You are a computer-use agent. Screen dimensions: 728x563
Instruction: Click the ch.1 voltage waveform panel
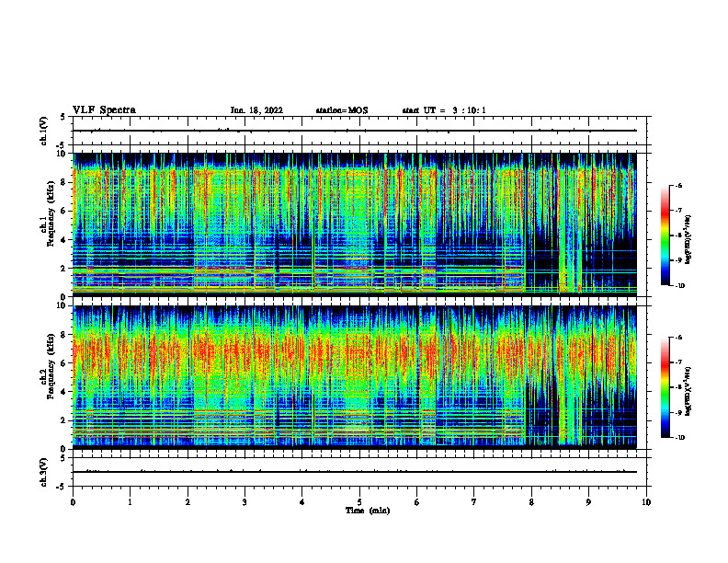pyautogui.click(x=359, y=131)
